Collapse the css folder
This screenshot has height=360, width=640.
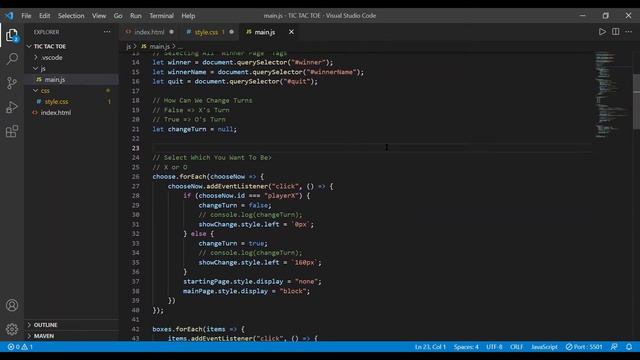45,91
